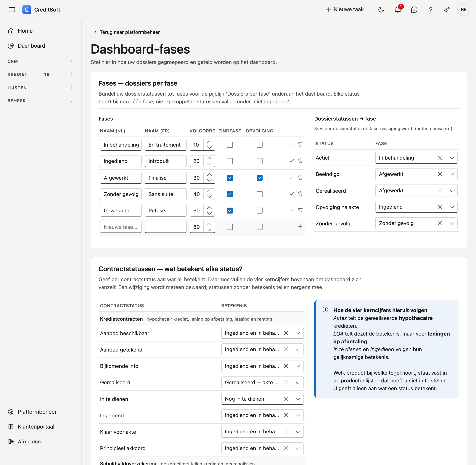Clear the fase for Opvolging na akte
Screen dimensions: 476x465
(x=440, y=207)
